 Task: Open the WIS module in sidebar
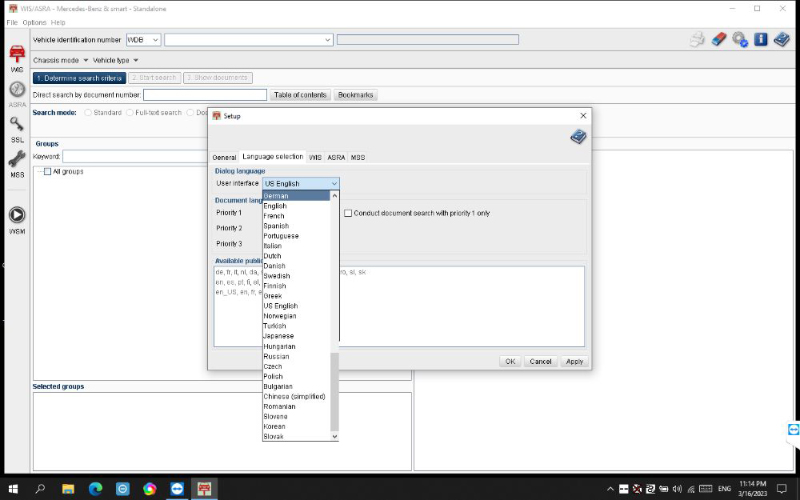17,56
